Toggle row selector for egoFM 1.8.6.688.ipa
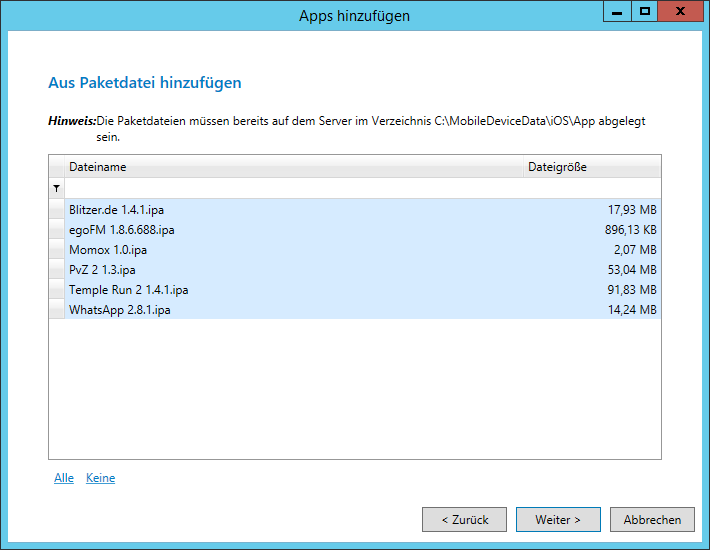The height and width of the screenshot is (550, 710). [x=56, y=229]
